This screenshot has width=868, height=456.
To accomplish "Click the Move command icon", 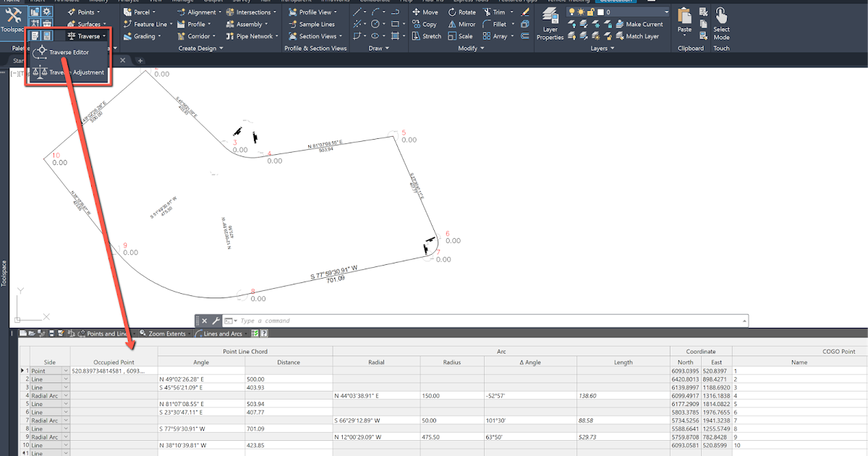I will (416, 12).
